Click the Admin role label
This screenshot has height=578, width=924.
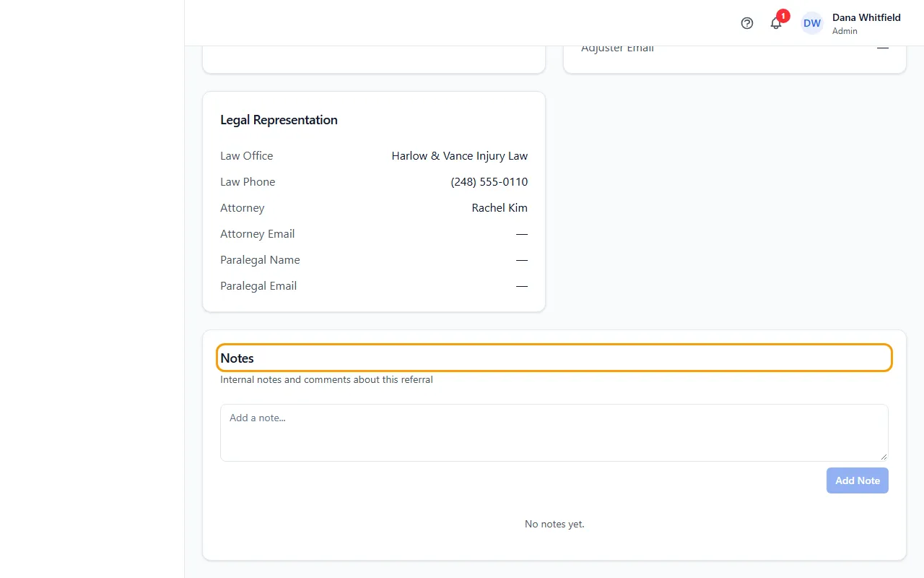click(x=845, y=31)
